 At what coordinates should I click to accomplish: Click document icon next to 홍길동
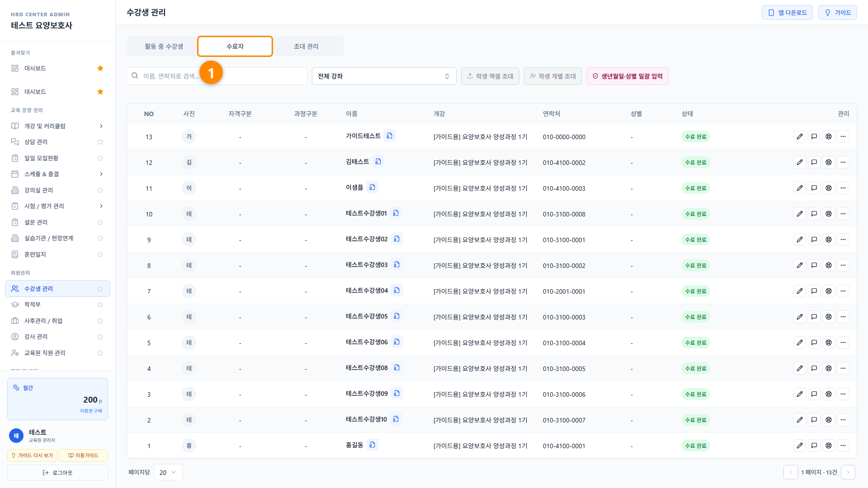372,445
